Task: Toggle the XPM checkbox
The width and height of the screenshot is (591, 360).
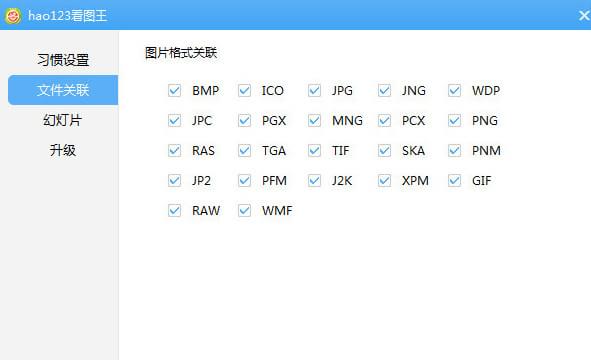Action: point(384,181)
